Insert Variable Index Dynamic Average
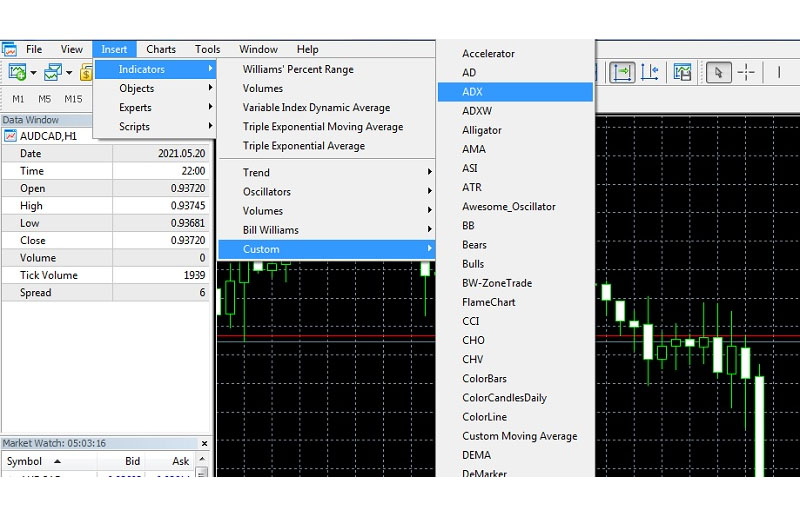 point(316,108)
